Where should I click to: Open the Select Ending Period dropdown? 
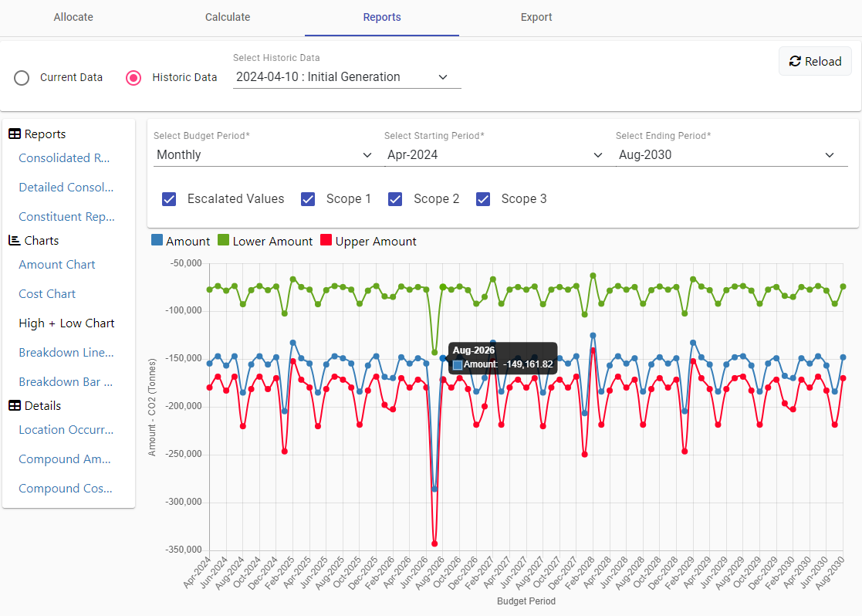pos(731,155)
